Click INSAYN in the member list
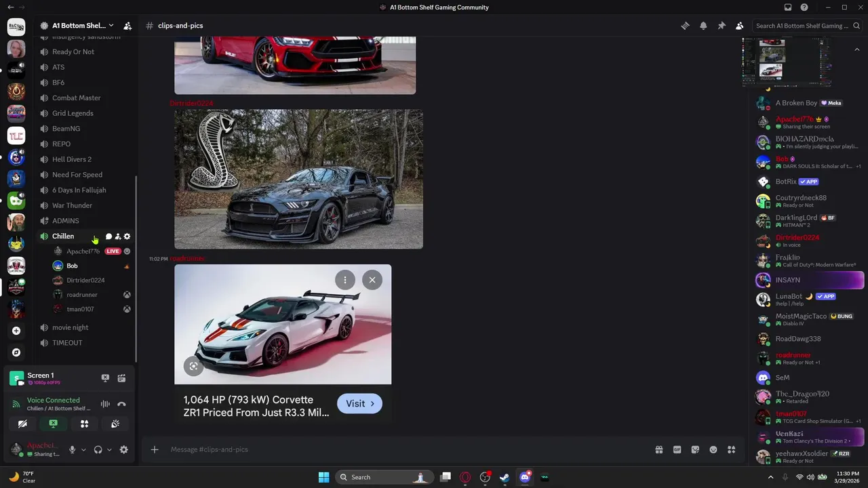Image resolution: width=868 pixels, height=488 pixels. click(x=810, y=280)
